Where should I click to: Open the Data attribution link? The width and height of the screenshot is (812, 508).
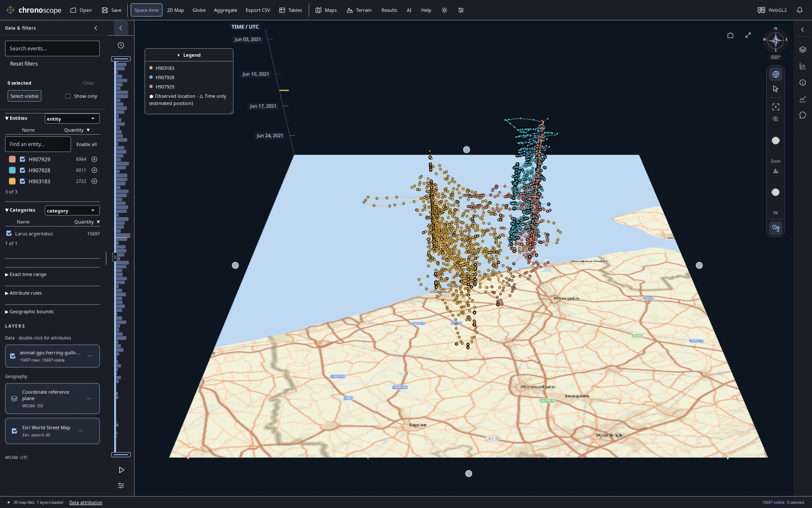86,502
